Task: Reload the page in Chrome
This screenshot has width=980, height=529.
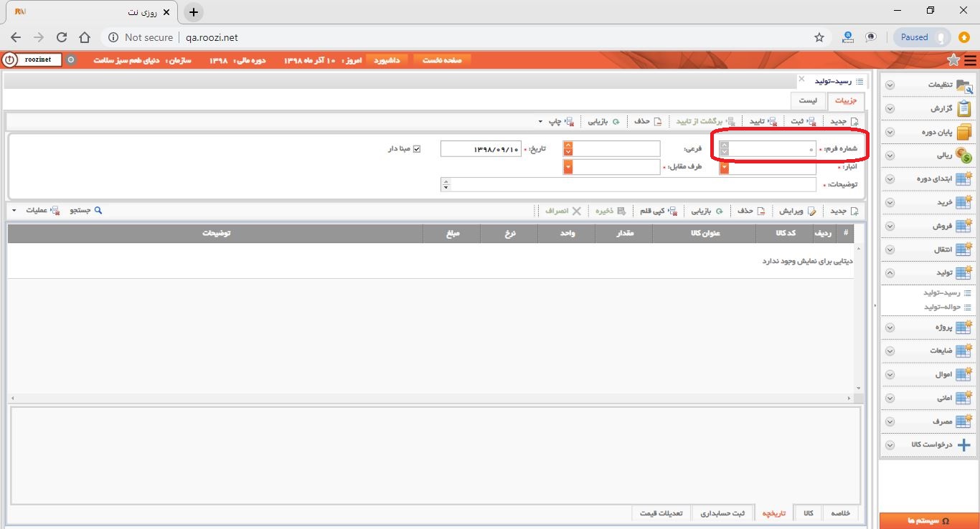Action: pos(62,37)
